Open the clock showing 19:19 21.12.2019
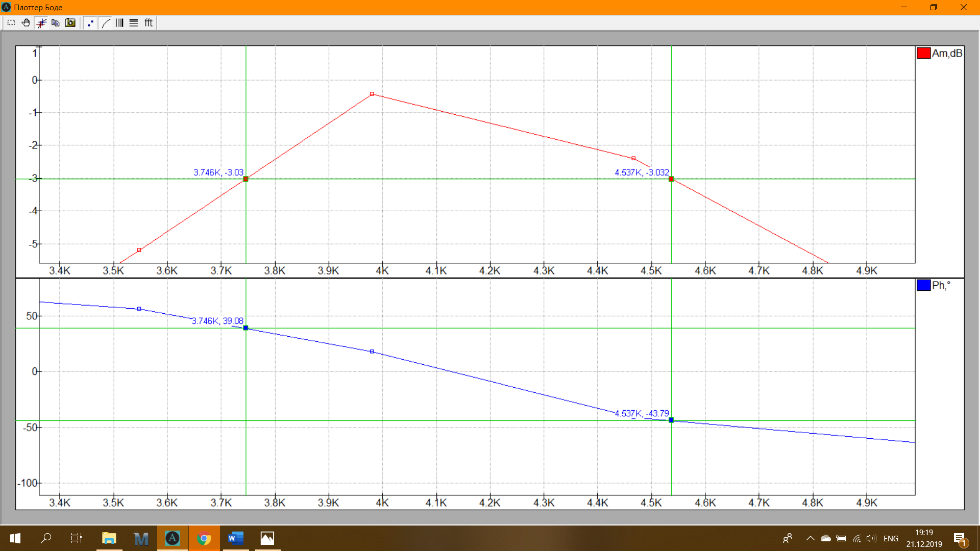The height and width of the screenshot is (551, 980). [924, 538]
